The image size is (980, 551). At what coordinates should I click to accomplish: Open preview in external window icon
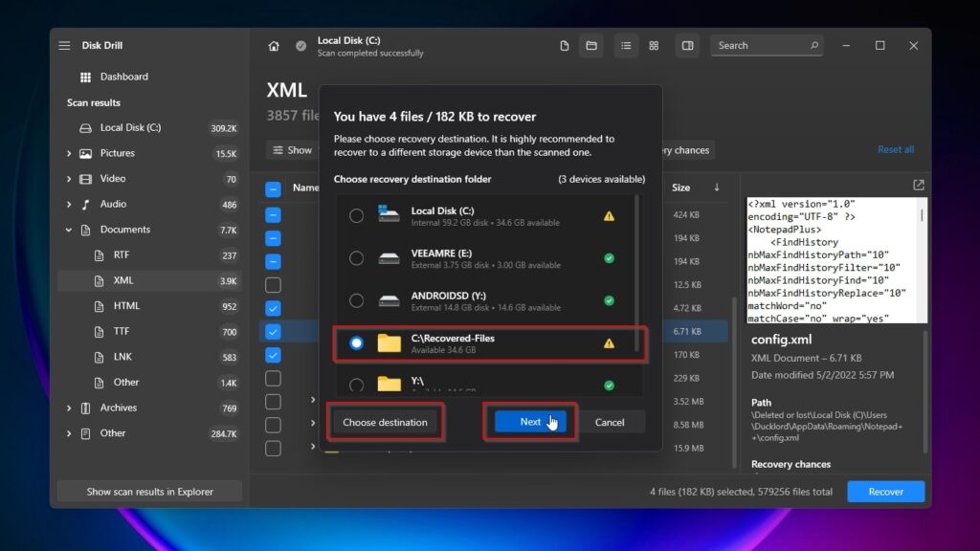918,185
